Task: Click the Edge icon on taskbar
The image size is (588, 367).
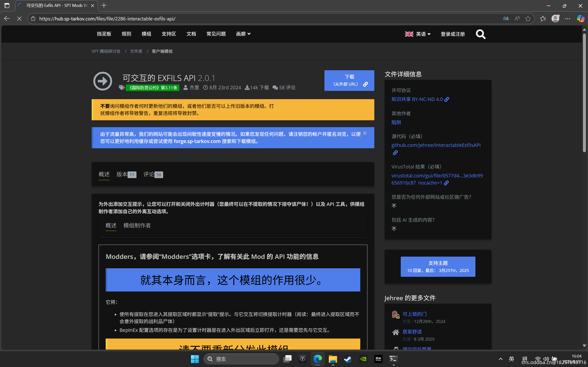Action: pyautogui.click(x=318, y=359)
